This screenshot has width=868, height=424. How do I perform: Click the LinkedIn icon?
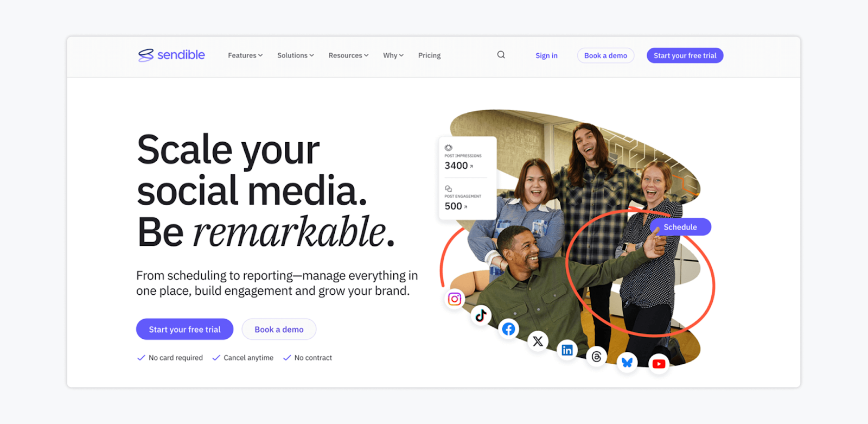click(567, 350)
